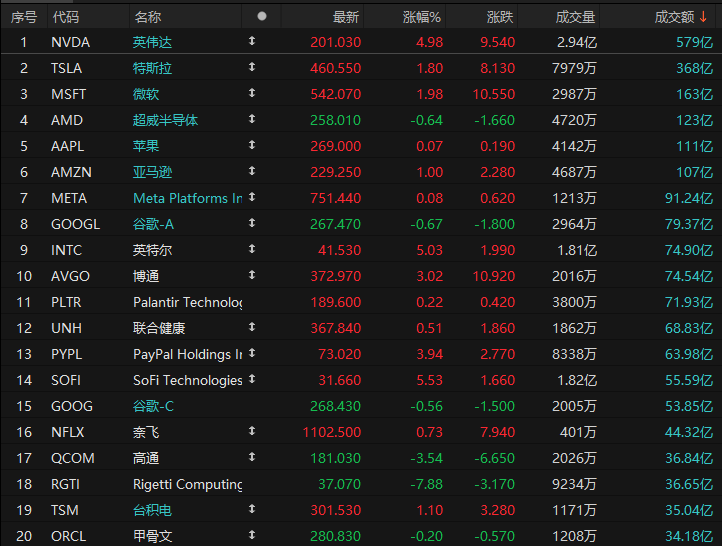This screenshot has height=546, width=722.
Task: Click the gray dot column header icon
Action: (262, 17)
